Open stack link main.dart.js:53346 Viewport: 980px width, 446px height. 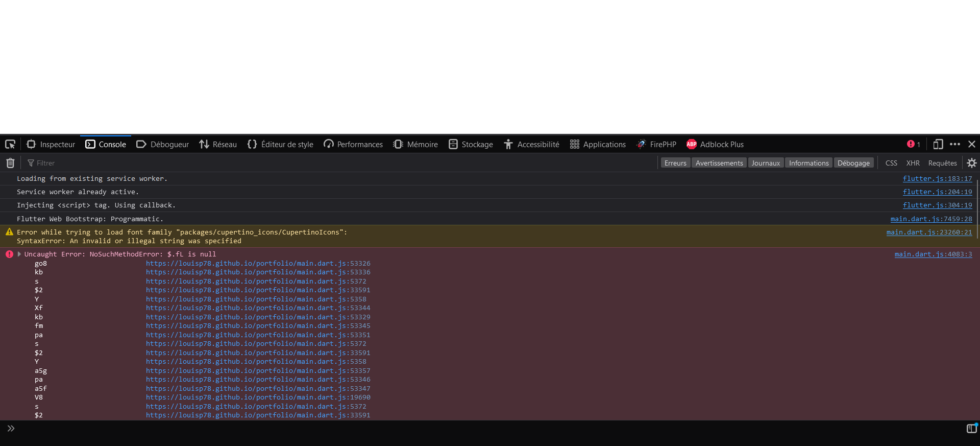(x=258, y=380)
